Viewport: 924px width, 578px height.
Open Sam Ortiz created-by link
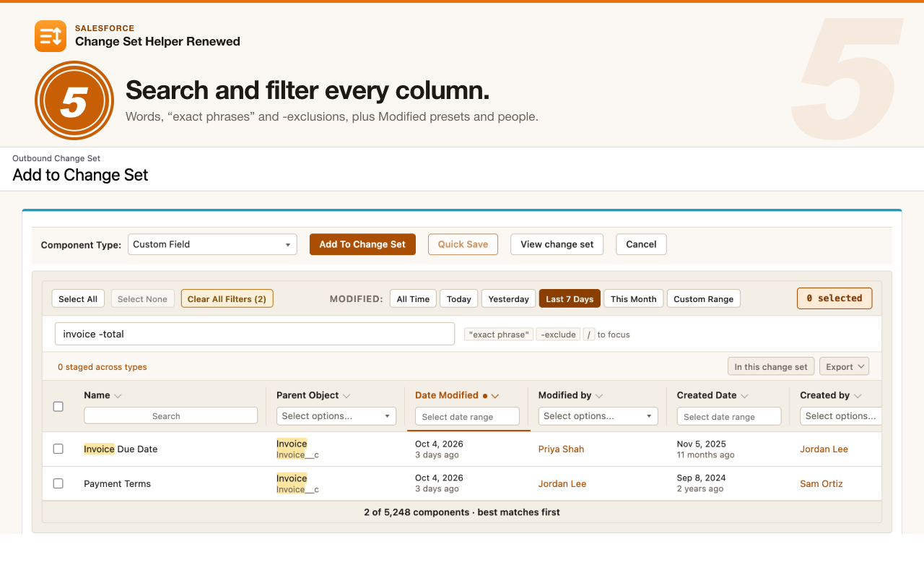tap(821, 483)
